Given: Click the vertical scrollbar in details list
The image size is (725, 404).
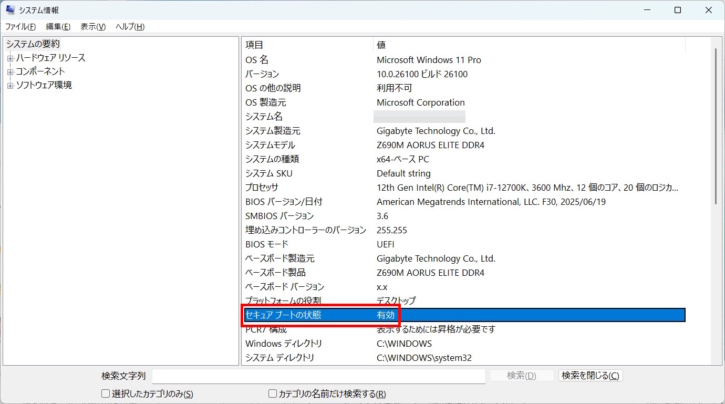Looking at the screenshot, I should 718,200.
